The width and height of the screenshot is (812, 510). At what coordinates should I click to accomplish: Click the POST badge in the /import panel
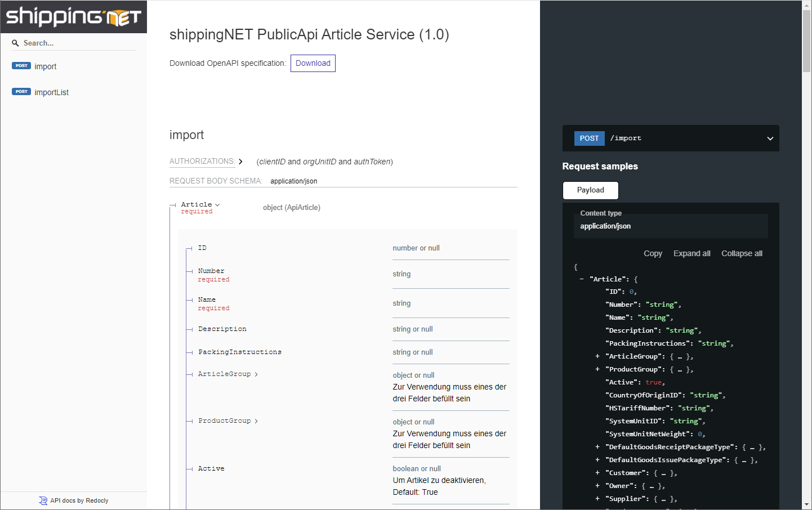(x=589, y=138)
